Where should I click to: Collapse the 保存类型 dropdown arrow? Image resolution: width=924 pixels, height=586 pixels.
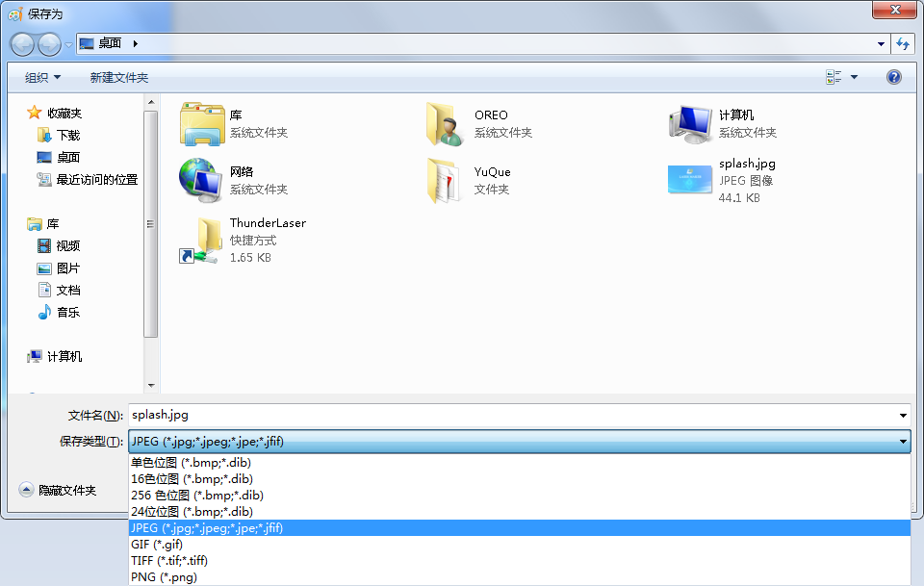pyautogui.click(x=903, y=442)
